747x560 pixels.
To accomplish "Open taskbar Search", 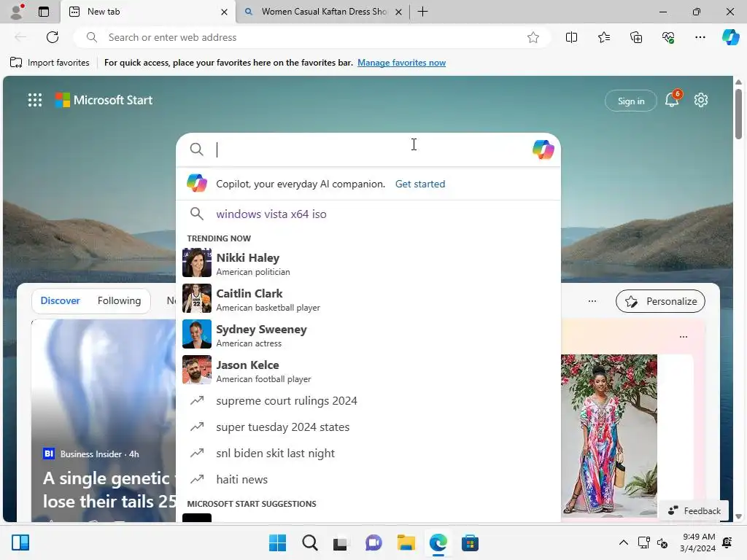I will (309, 542).
